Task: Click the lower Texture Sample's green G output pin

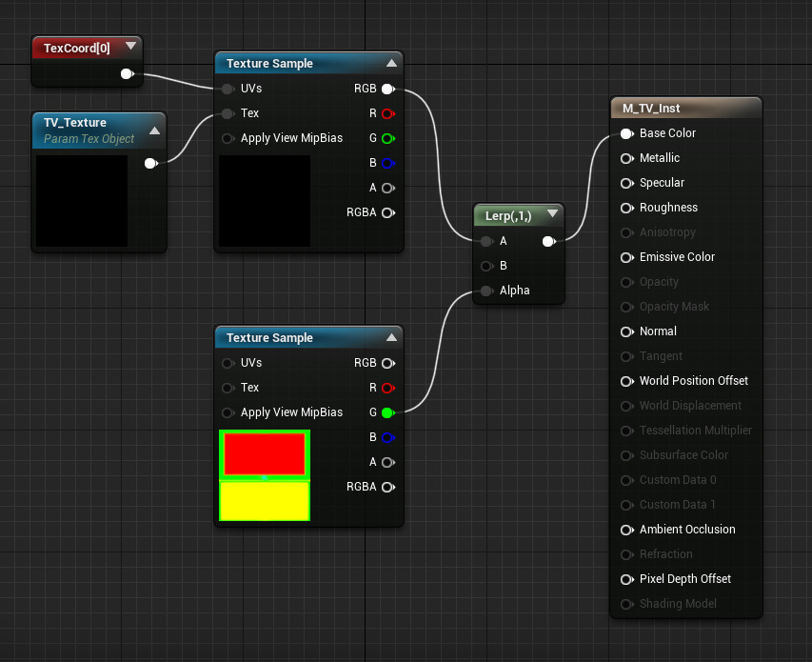Action: [x=387, y=412]
